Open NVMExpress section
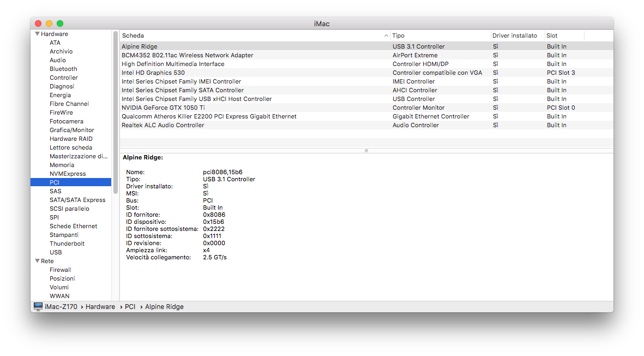 tap(68, 174)
